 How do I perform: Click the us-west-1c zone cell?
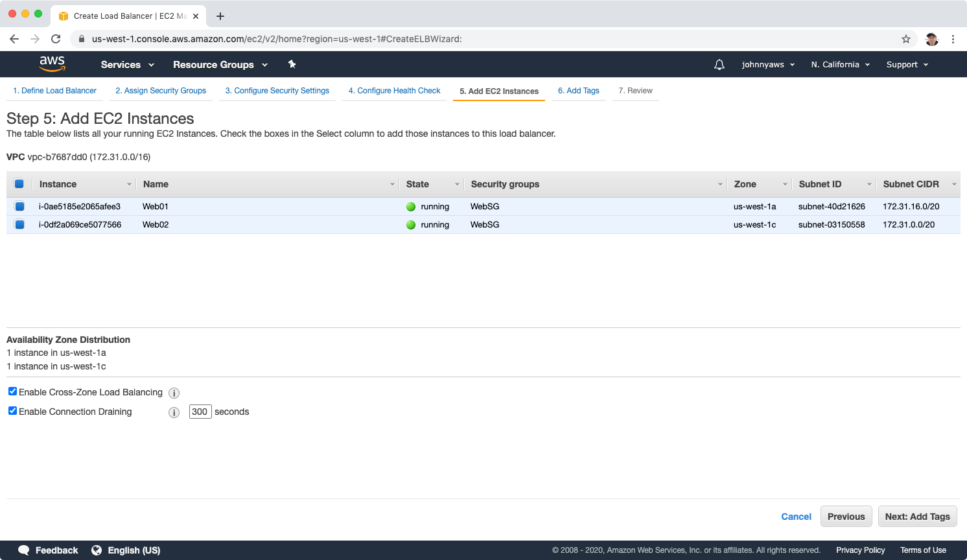[x=754, y=225]
